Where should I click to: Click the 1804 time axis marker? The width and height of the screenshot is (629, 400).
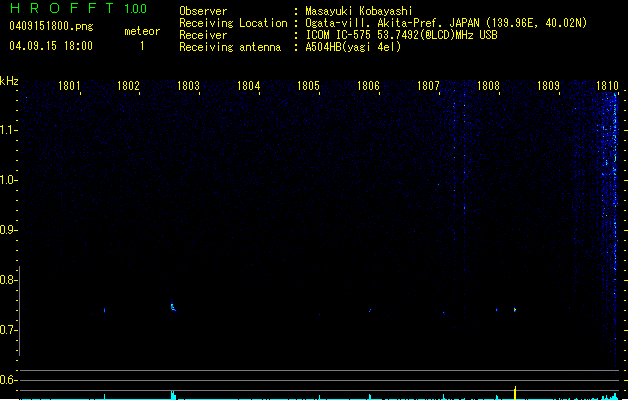pyautogui.click(x=248, y=86)
